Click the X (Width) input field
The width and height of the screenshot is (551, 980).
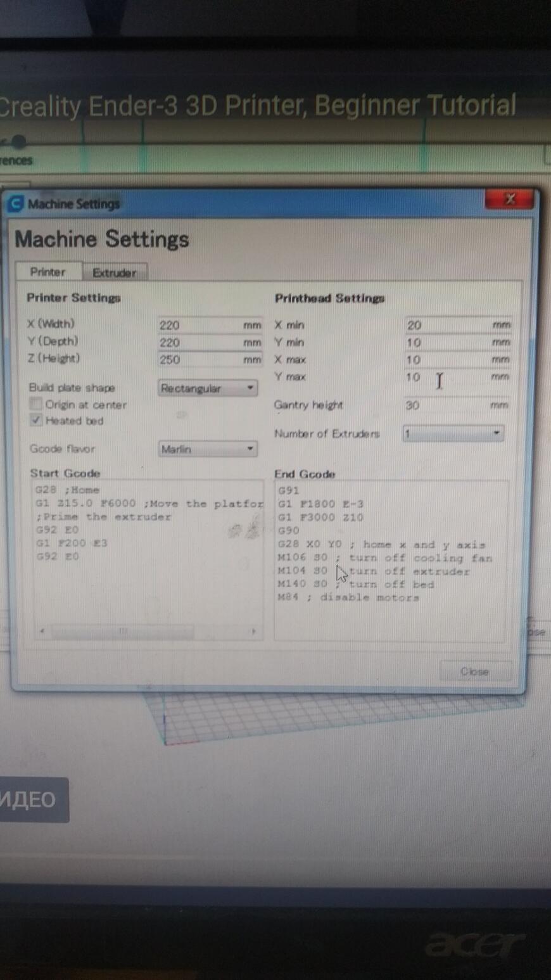click(x=210, y=325)
